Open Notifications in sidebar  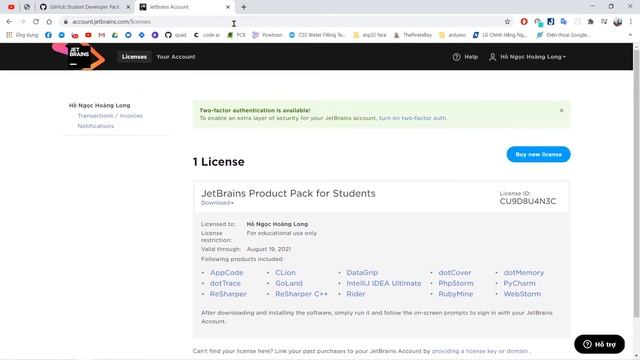(x=96, y=126)
